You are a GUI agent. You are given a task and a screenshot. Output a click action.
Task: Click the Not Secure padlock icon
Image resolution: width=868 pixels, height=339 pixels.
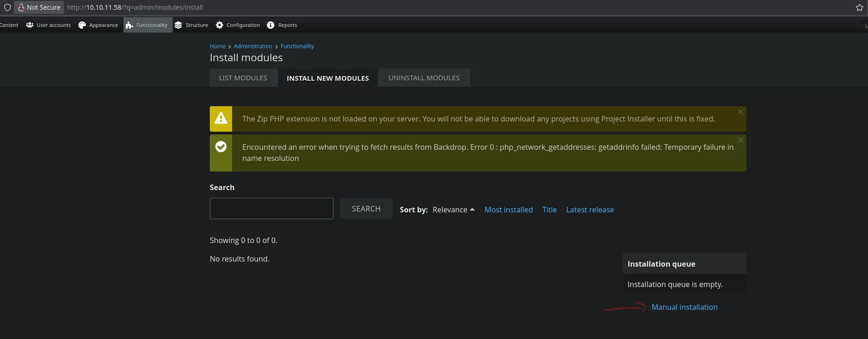(x=21, y=7)
